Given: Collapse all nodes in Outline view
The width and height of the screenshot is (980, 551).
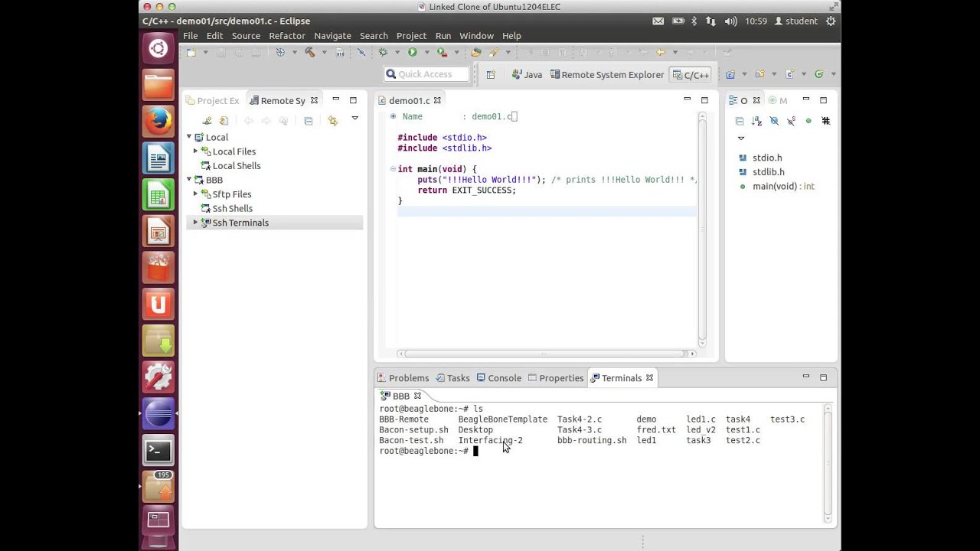Looking at the screenshot, I should [x=740, y=121].
